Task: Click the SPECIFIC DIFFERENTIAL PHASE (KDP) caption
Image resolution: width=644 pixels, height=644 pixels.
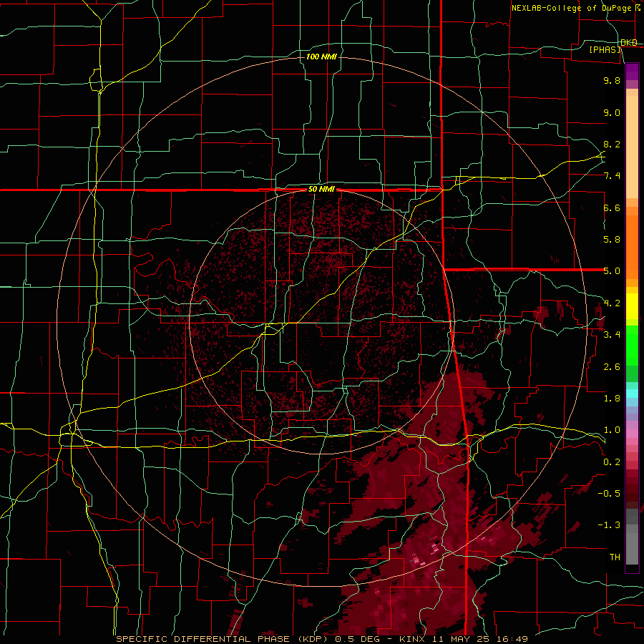Action: (x=222, y=639)
